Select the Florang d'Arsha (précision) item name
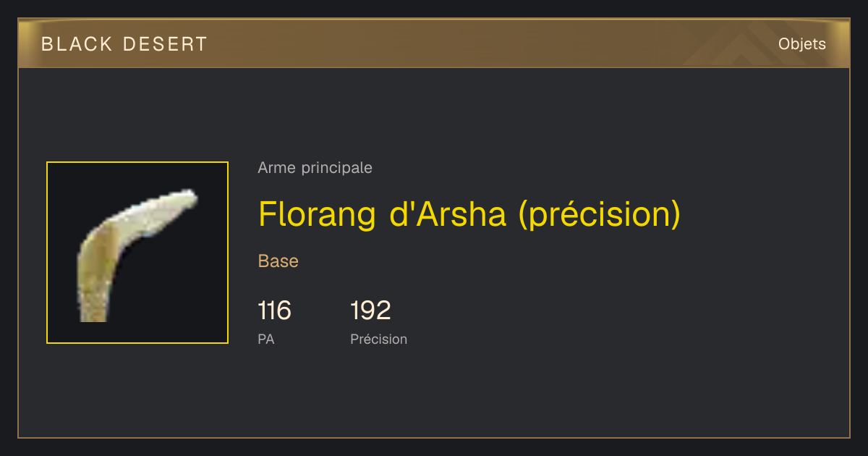Viewport: 868px width, 456px height. pyautogui.click(x=469, y=215)
